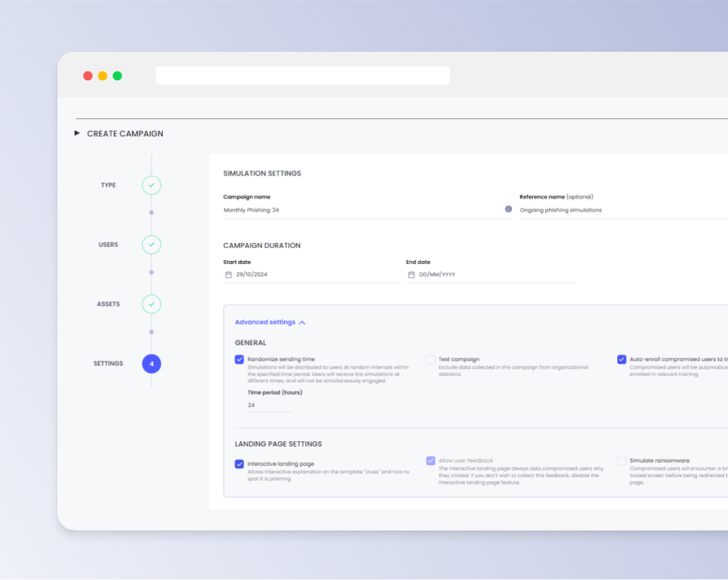Click the ASSETS step completion checkmark
Viewport: 728px width, 580px height.
[x=151, y=304]
